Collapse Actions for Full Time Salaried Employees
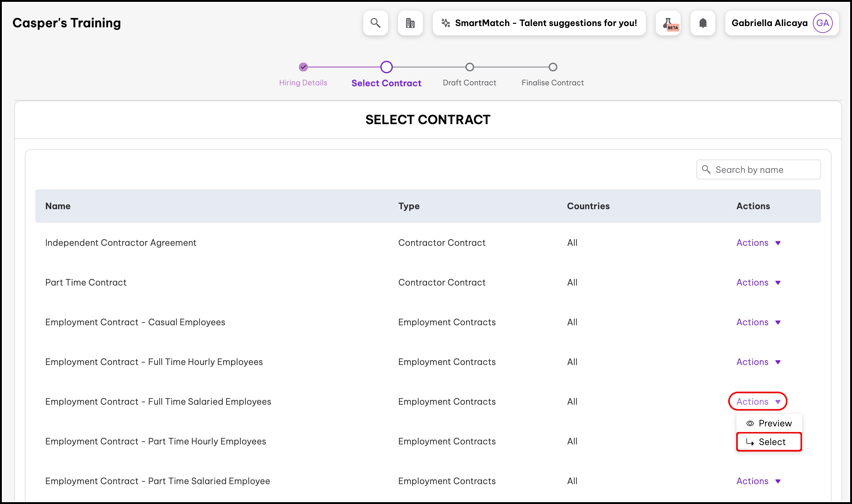Image resolution: width=852 pixels, height=504 pixels. (758, 402)
